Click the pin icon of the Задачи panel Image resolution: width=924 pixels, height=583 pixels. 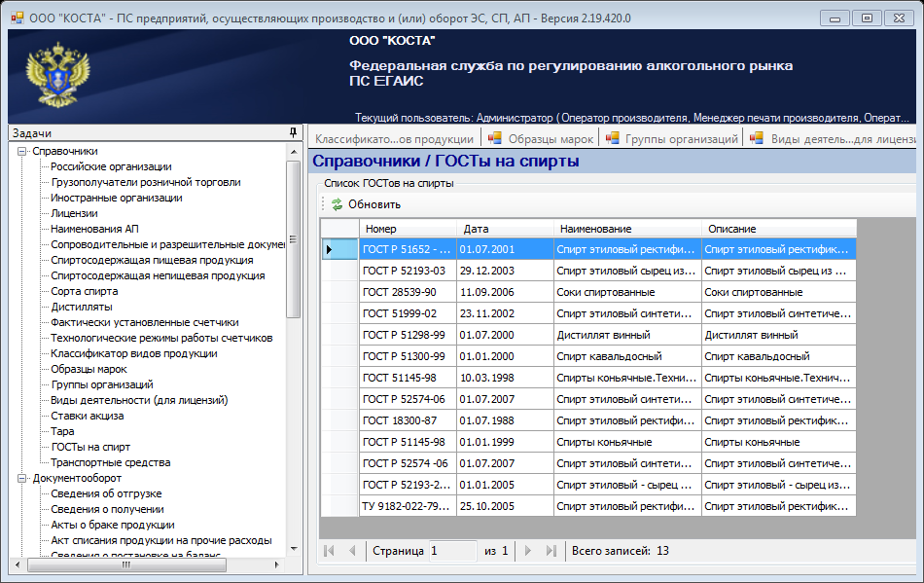pos(293,132)
